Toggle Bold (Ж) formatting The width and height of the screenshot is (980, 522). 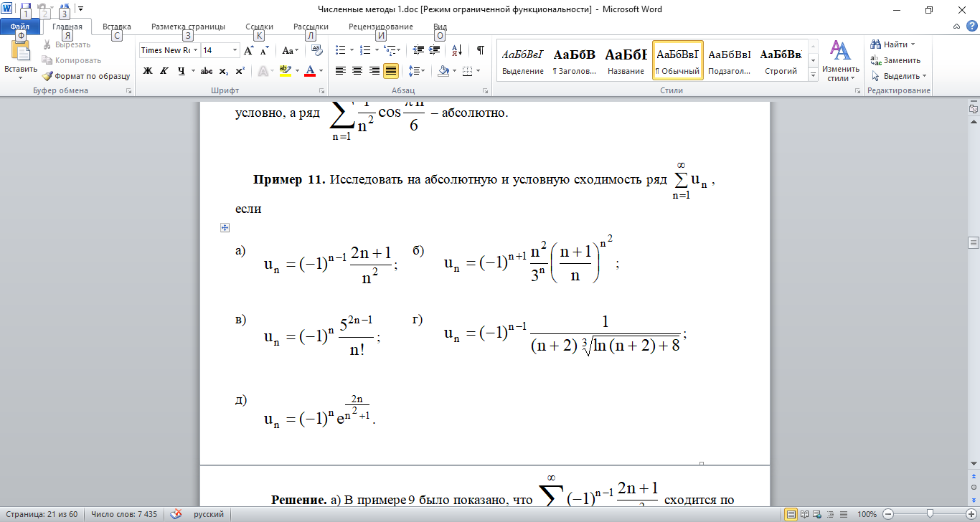click(148, 70)
